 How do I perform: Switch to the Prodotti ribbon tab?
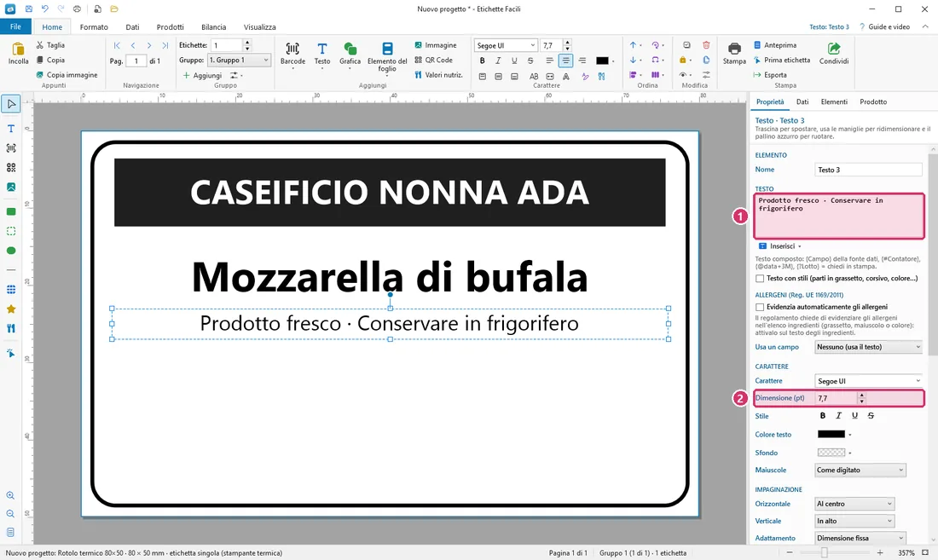170,27
